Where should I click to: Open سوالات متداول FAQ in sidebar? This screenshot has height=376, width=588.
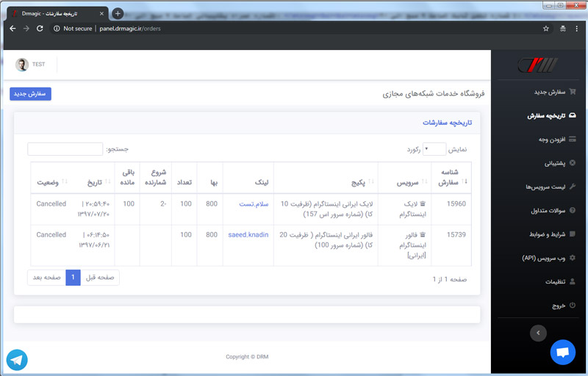(x=553, y=211)
